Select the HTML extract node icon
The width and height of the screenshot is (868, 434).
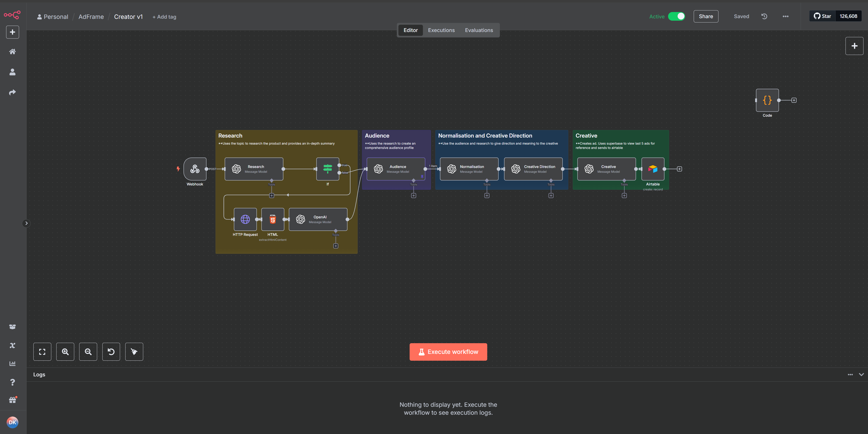click(x=273, y=219)
